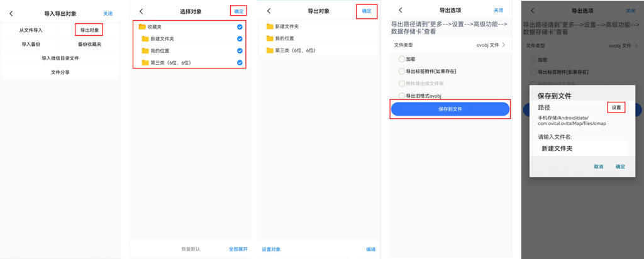Toggle the checkmark on 我的位置 row
This screenshot has width=644, height=259.
tap(240, 50)
